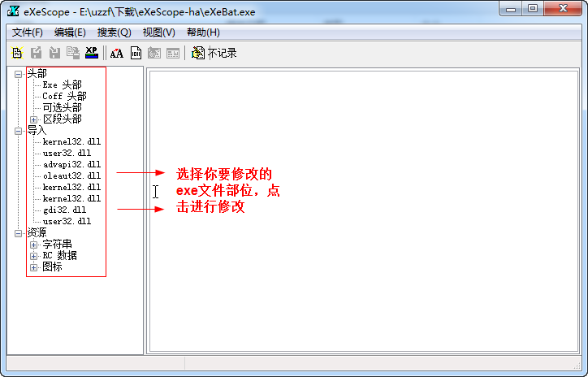
Task: Click the grayed Export resource icon
Action: coord(36,53)
